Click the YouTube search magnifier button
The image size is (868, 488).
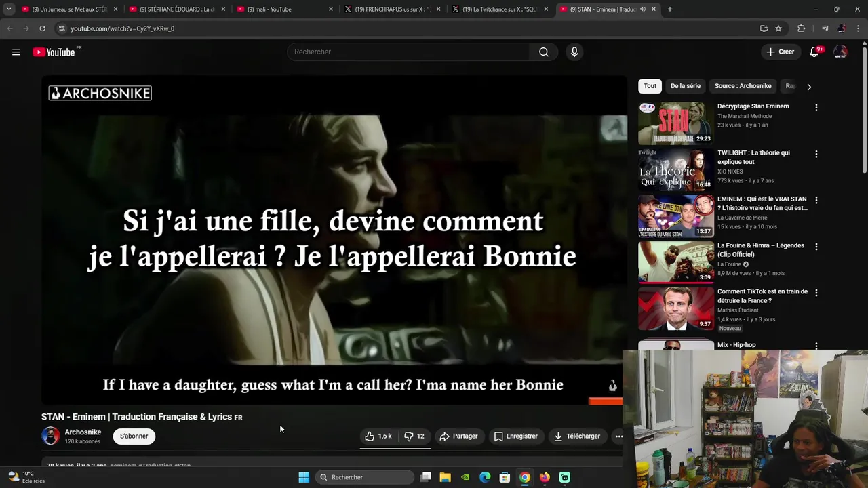pyautogui.click(x=543, y=52)
